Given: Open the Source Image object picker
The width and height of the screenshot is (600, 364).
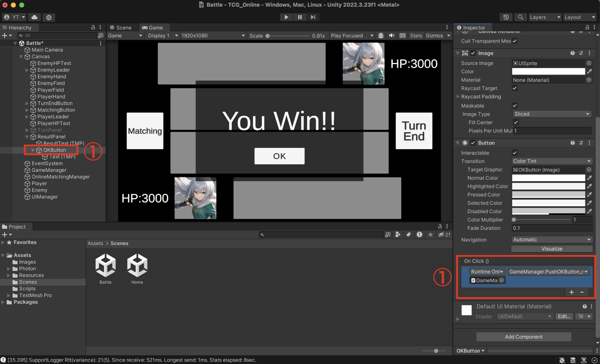Looking at the screenshot, I should tap(588, 63).
